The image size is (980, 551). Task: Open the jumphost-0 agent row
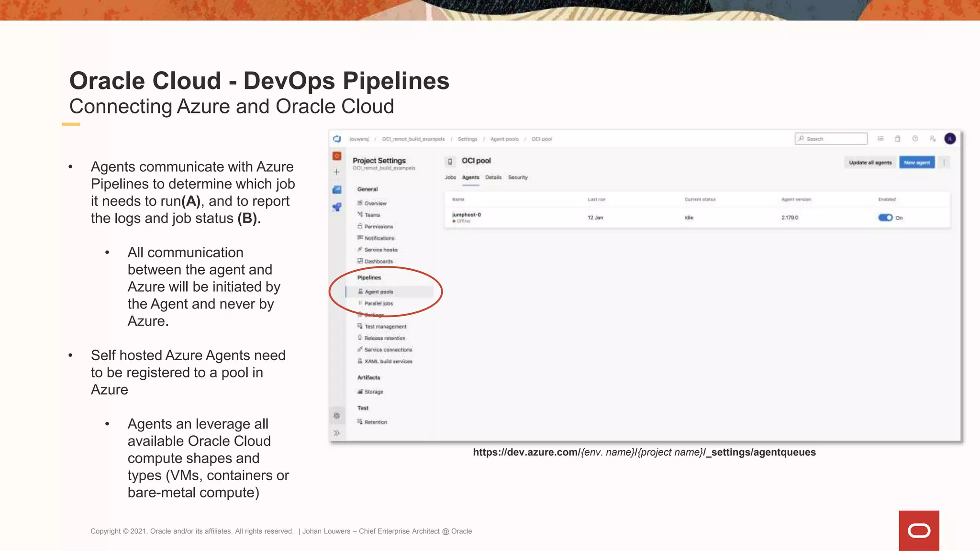(x=697, y=218)
